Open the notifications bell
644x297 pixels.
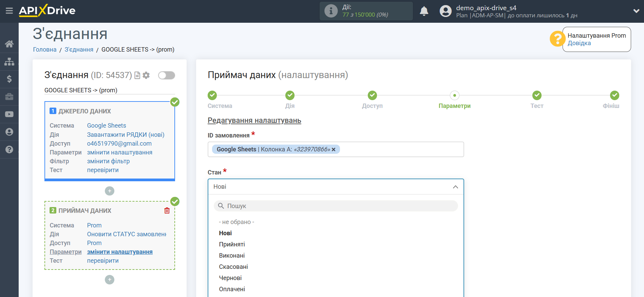424,11
